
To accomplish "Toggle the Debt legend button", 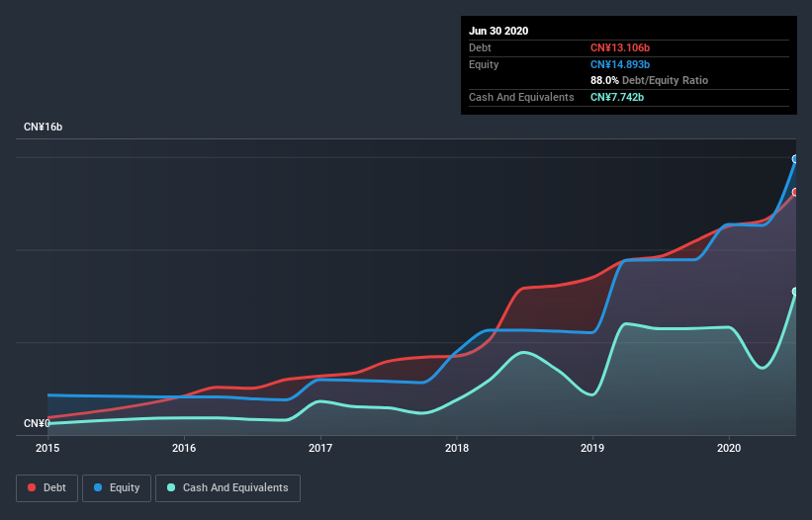I will point(46,488).
